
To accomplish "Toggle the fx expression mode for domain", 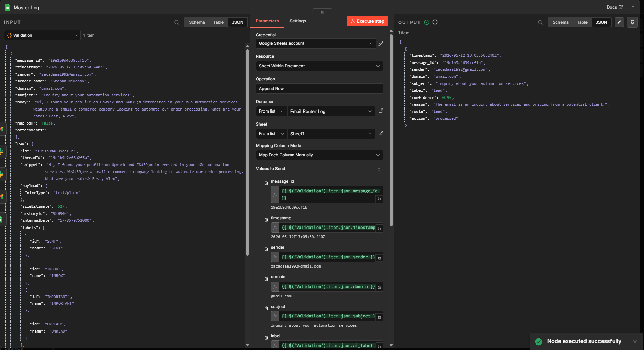I will (275, 287).
